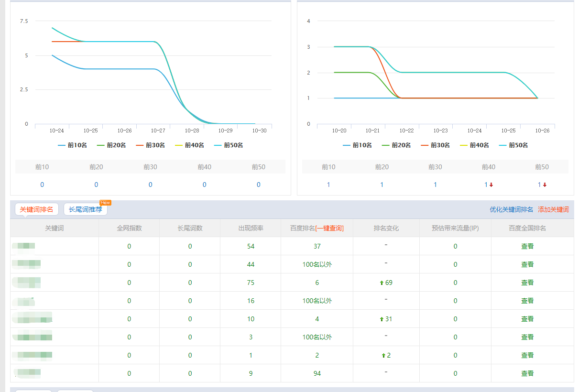Hide 前30名 series in the right chart legend
The height and width of the screenshot is (392, 578).
tap(435, 145)
